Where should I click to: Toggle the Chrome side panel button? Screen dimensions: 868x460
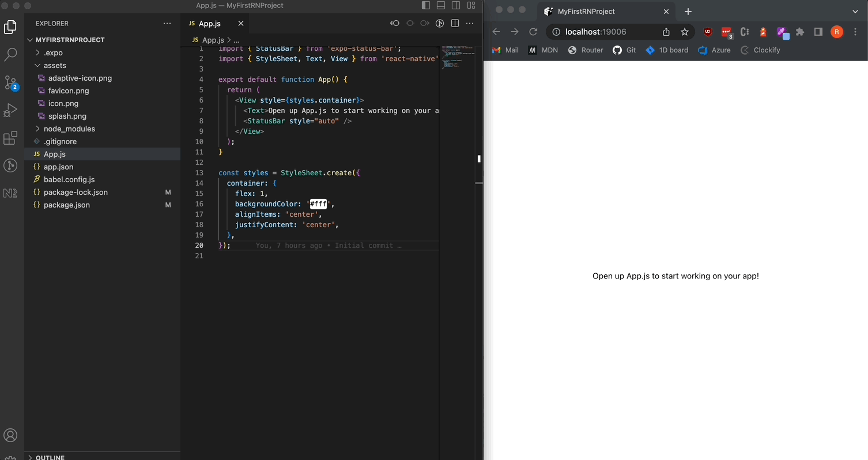coord(818,32)
